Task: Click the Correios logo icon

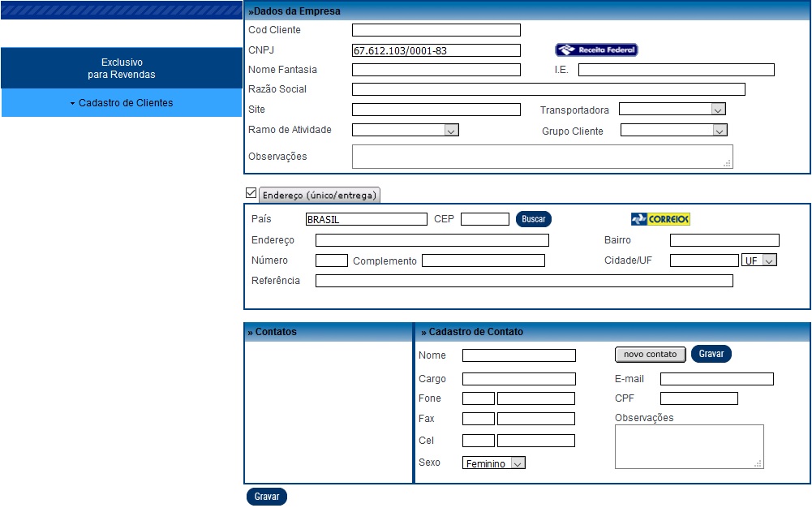Action: point(660,219)
